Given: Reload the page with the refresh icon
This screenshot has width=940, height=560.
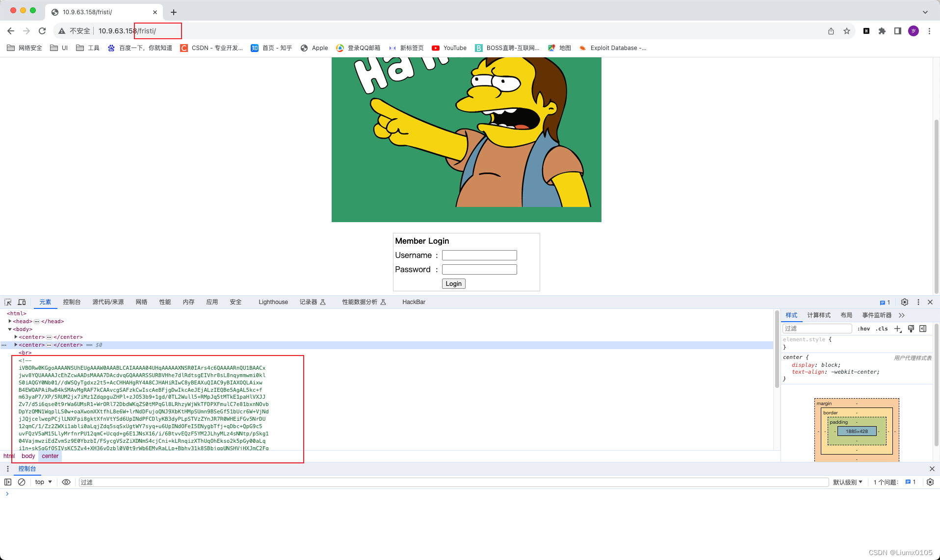Looking at the screenshot, I should pyautogui.click(x=42, y=31).
